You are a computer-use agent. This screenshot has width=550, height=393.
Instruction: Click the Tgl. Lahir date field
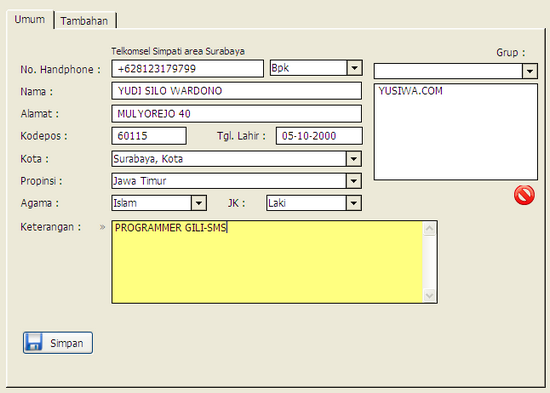(319, 136)
